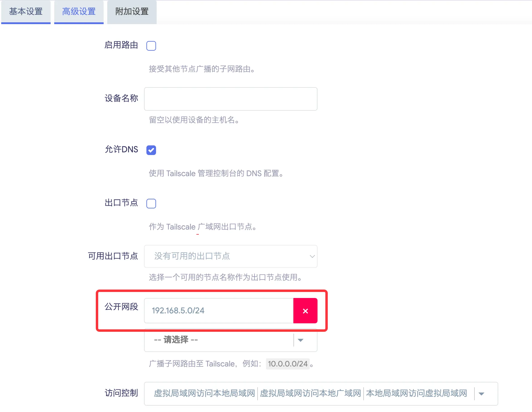Screen dimensions: 532x412
Task: Expand the -- 请选择 -- combo box
Action: 219,340
